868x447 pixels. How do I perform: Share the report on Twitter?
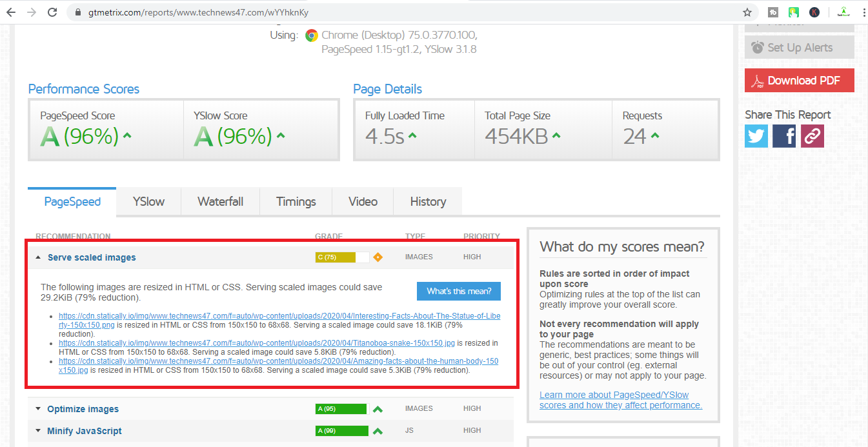pos(756,136)
